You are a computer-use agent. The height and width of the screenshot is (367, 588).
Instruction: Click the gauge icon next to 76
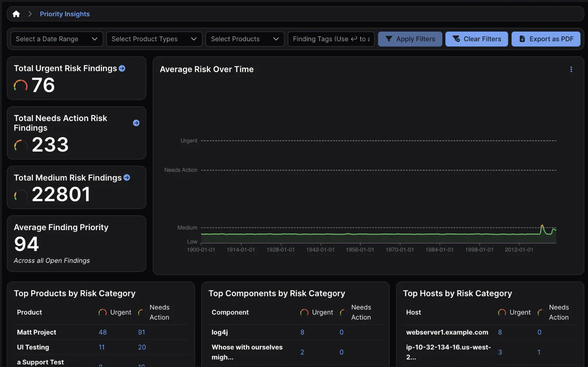pyautogui.click(x=21, y=86)
